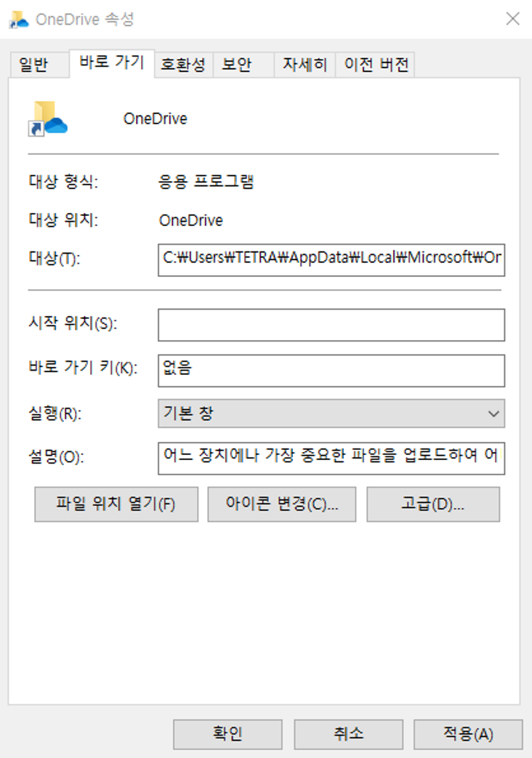Screen dimensions: 532x758
Task: Click the 대상 형식: label
Action: coord(63,182)
